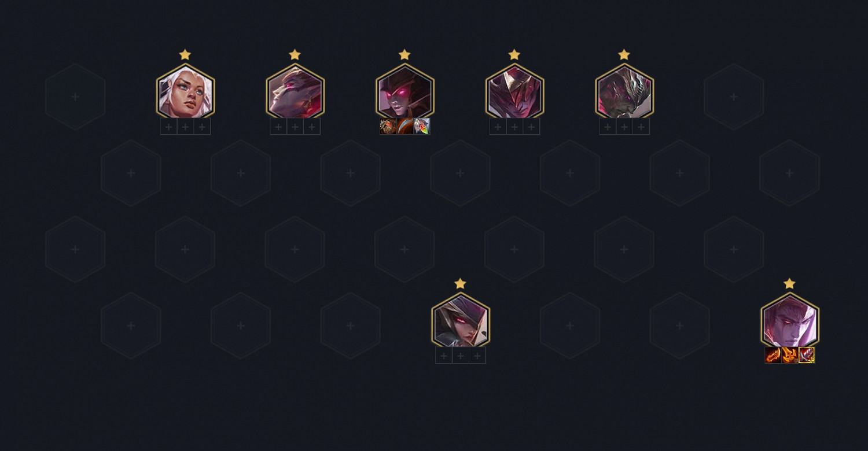Viewport: 868px width, 451px height.
Task: Click the hooded red-eyed champion in the bottom row
Action: [x=461, y=321]
